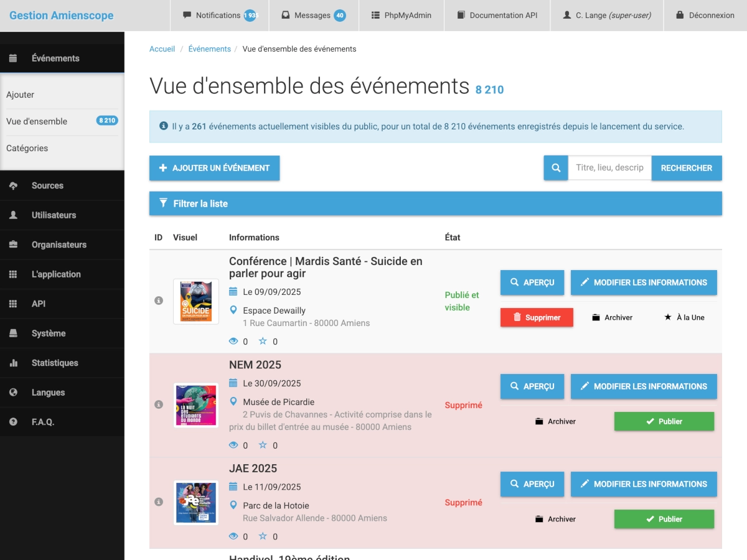The image size is (747, 560).
Task: Click Aperçu for Conférence Mardis Santé
Action: [x=532, y=282]
